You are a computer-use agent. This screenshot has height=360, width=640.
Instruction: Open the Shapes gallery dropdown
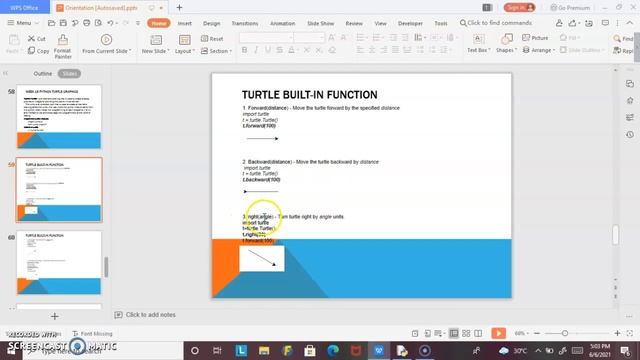pos(507,50)
